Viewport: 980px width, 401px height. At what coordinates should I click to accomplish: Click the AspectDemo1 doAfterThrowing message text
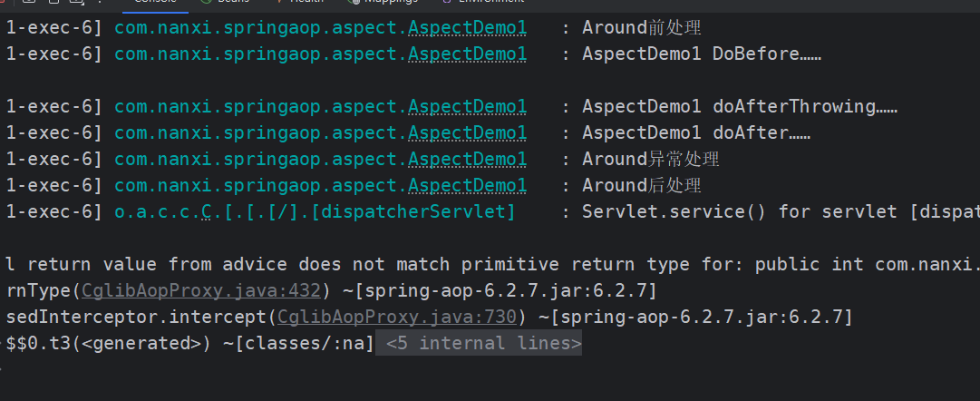click(x=739, y=107)
